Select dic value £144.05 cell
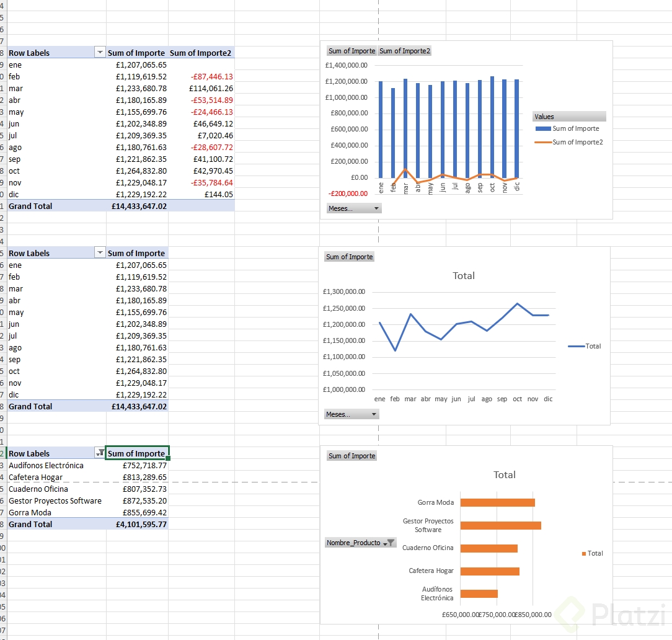 [x=201, y=195]
